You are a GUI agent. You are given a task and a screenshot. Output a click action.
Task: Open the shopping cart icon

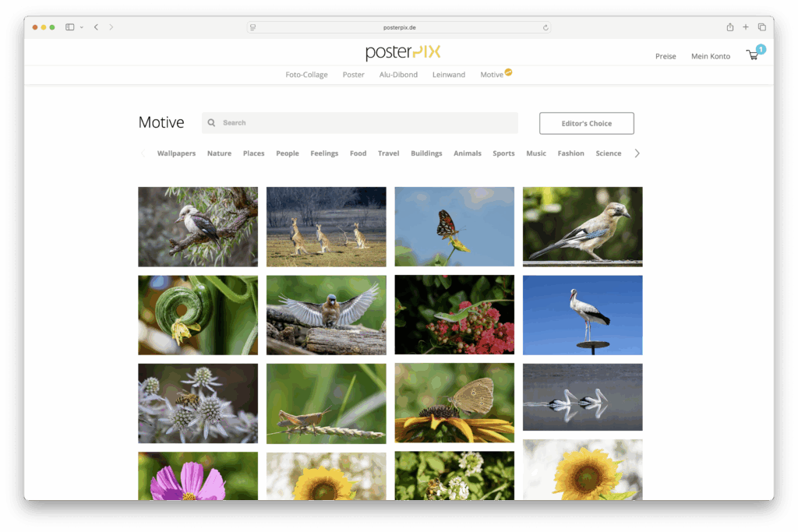point(752,55)
